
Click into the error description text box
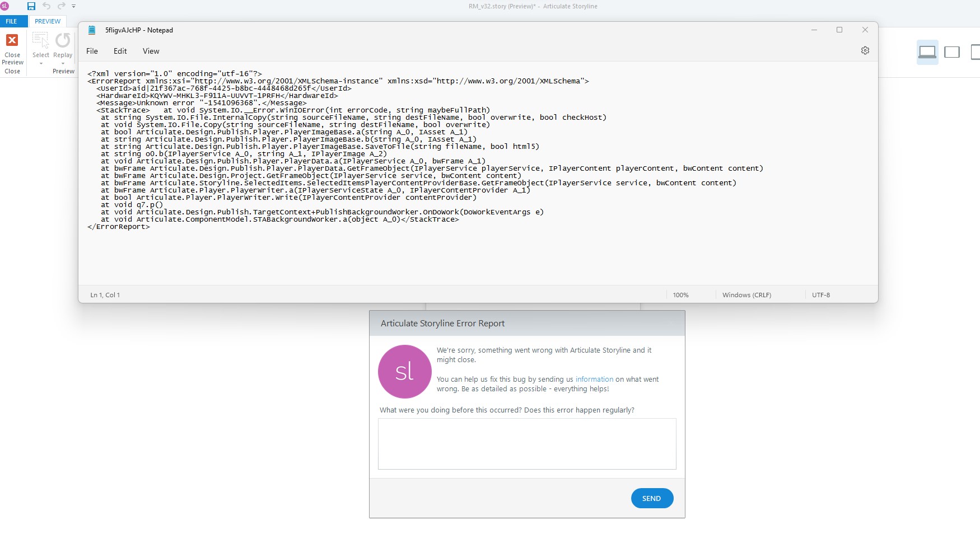527,444
